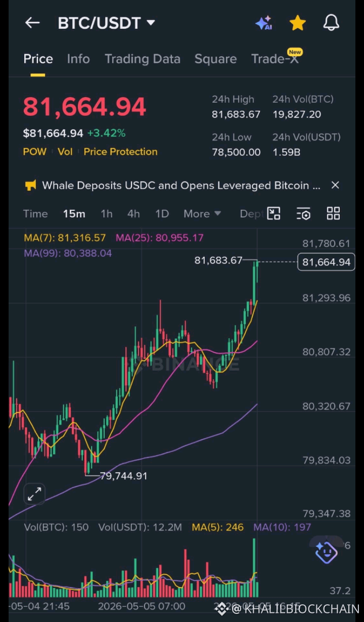Open Price Protection info
The image size is (364, 622).
point(120,152)
